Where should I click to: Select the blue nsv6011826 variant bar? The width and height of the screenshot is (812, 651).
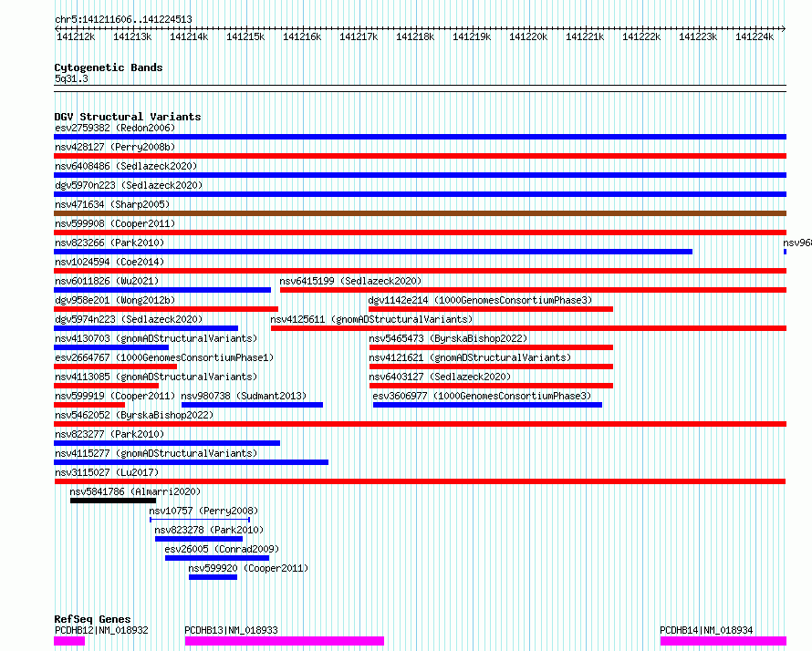click(x=162, y=290)
